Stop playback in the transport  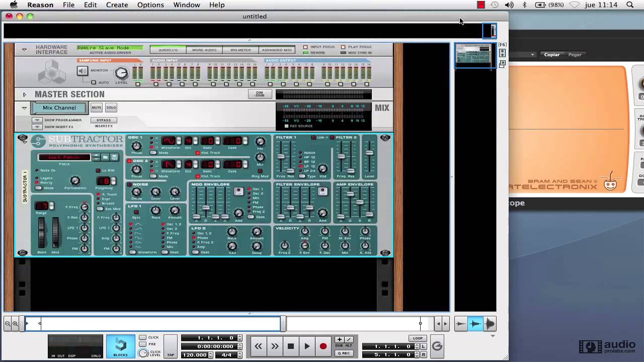291,346
